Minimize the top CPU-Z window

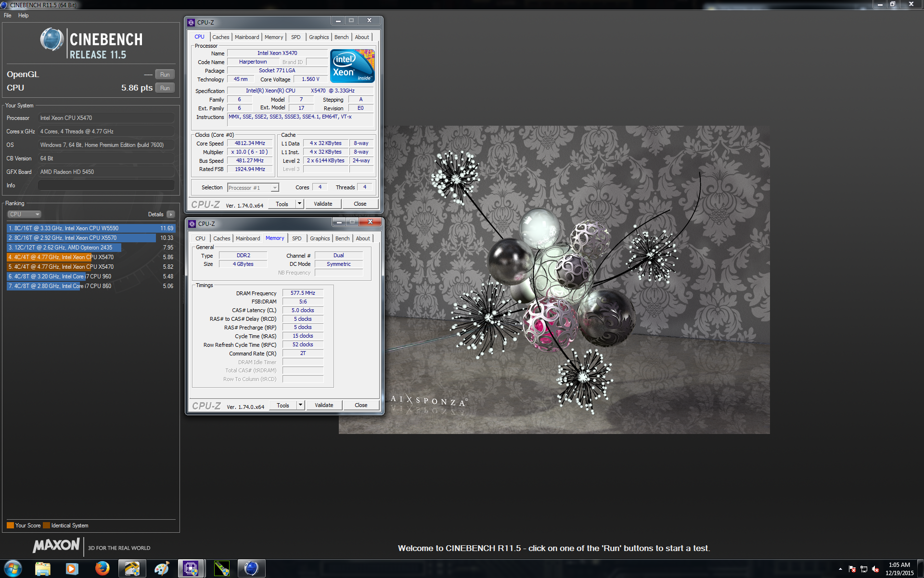coord(338,21)
